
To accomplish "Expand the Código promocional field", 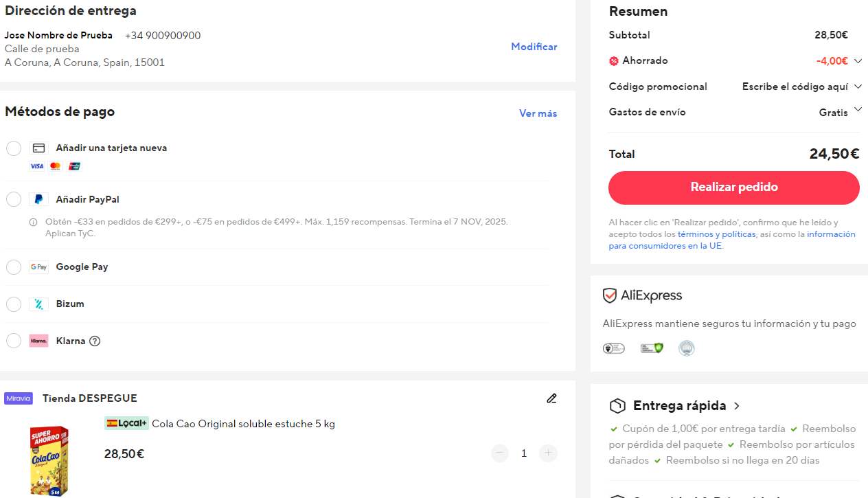I will [858, 87].
